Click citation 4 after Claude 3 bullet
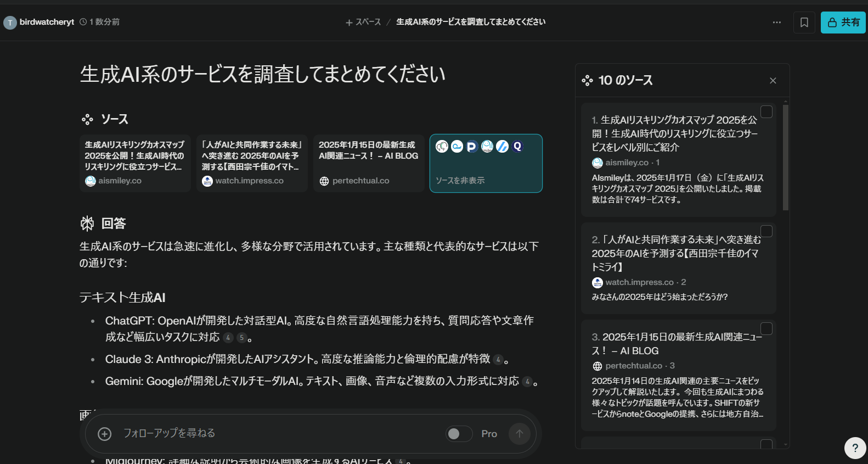 pyautogui.click(x=498, y=360)
